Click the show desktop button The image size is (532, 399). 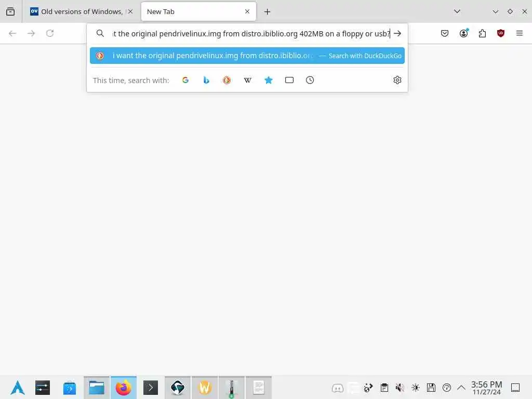click(x=515, y=388)
